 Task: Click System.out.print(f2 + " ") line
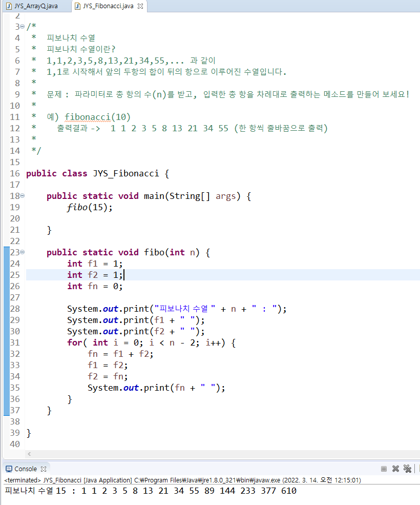[136, 331]
